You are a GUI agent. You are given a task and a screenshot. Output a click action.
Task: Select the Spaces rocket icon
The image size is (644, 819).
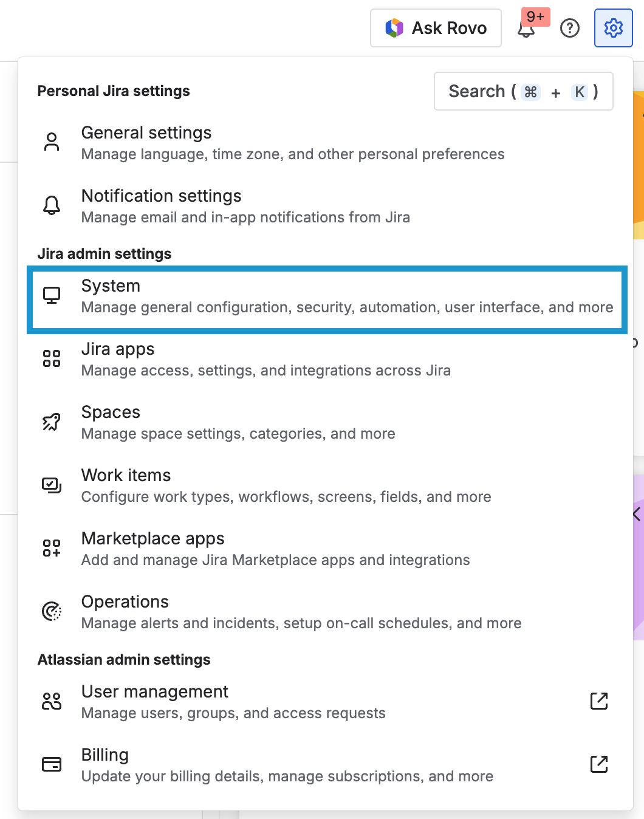point(52,422)
